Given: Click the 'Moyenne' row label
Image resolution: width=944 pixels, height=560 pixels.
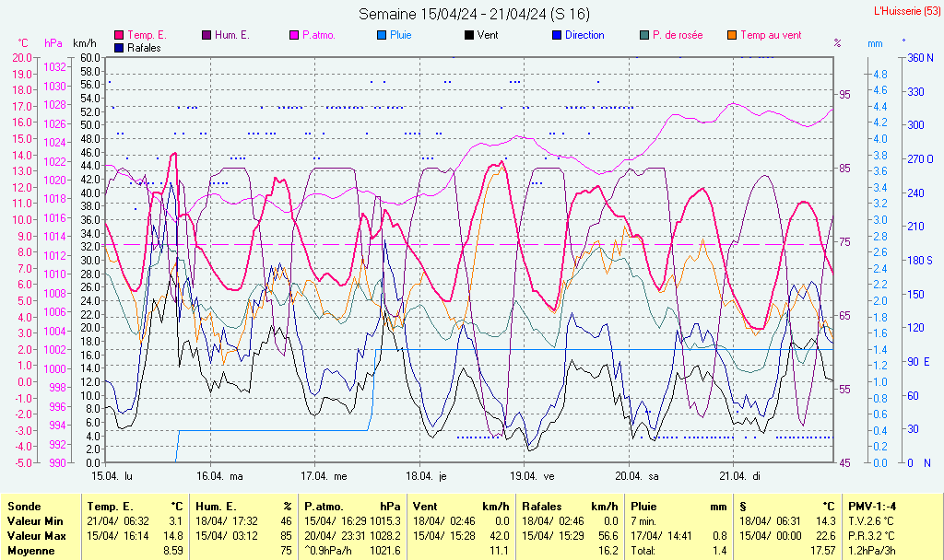Looking at the screenshot, I should click(x=30, y=551).
